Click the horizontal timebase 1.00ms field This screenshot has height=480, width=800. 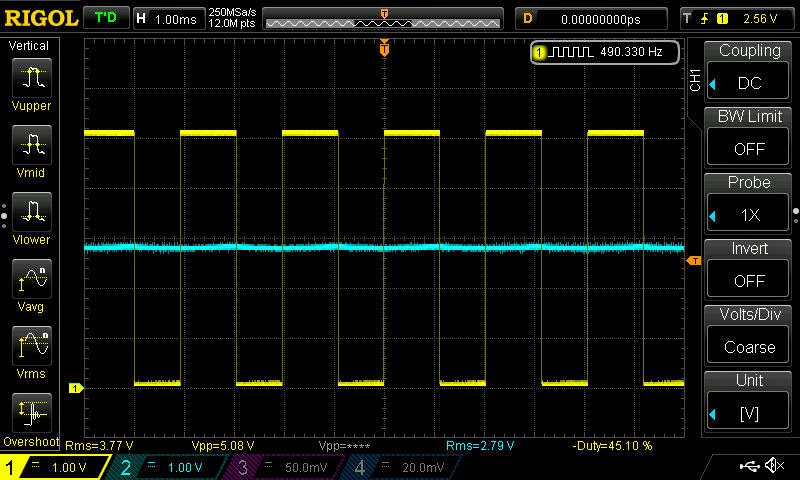click(169, 19)
